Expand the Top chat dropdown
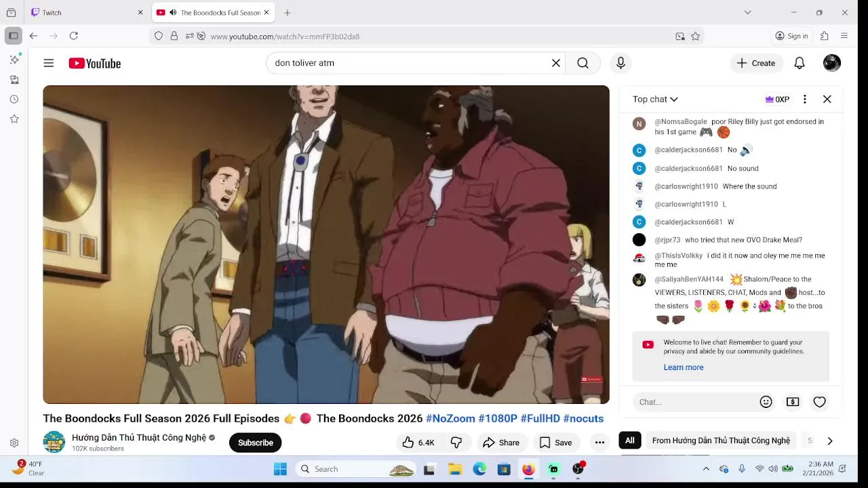Screen dimensions: 868x488 (655, 99)
